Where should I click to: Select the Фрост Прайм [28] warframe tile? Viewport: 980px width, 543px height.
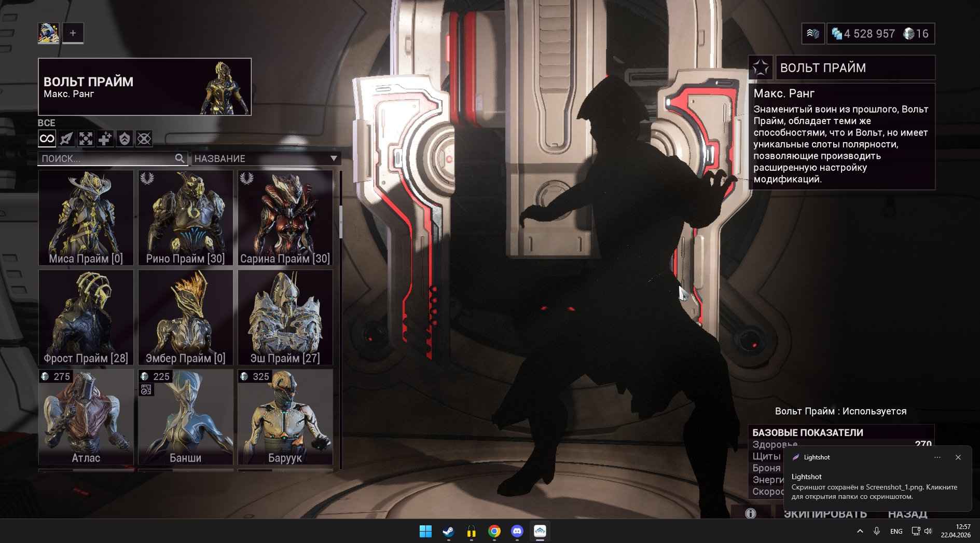pos(86,318)
